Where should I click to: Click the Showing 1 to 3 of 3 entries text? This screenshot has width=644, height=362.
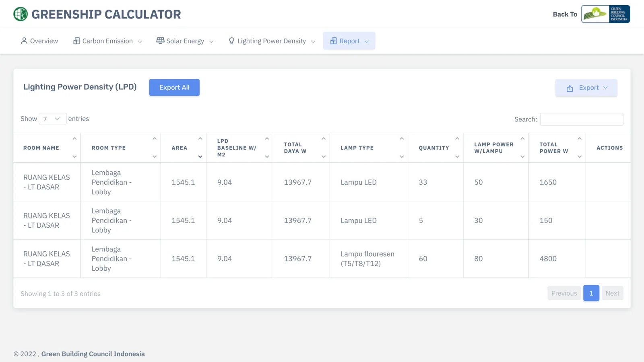[61, 294]
